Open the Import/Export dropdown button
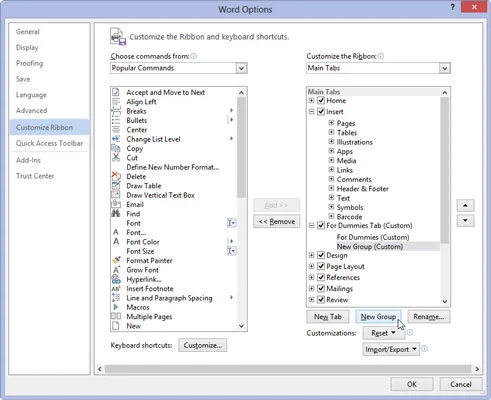The height and width of the screenshot is (400, 491). (391, 349)
